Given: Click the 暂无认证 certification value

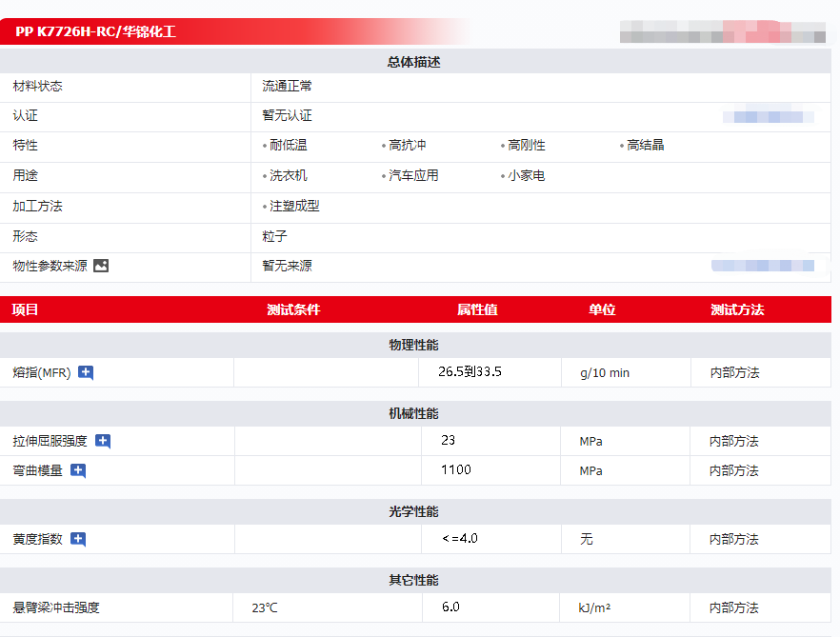Looking at the screenshot, I should (x=288, y=116).
